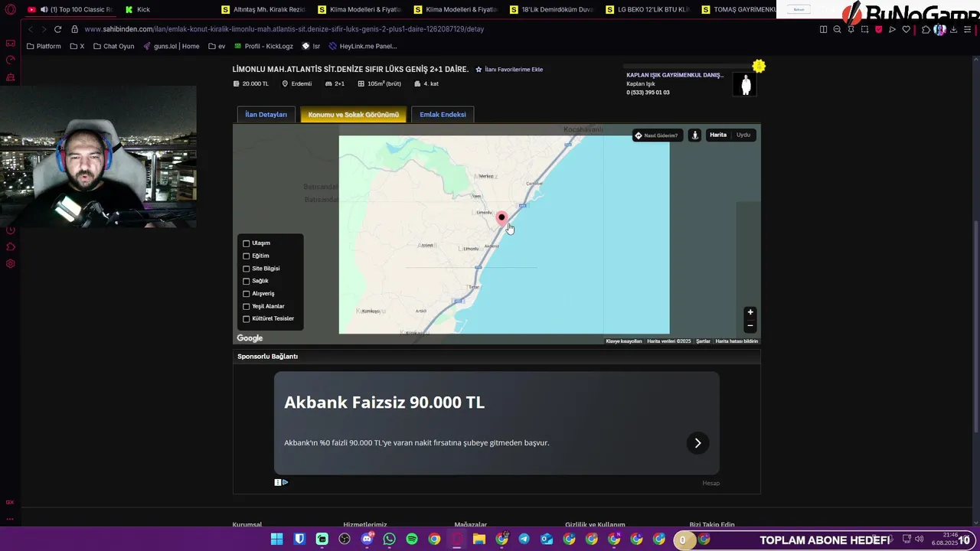980x551 pixels.
Task: Open the Platform bookmark folder
Action: click(x=43, y=46)
